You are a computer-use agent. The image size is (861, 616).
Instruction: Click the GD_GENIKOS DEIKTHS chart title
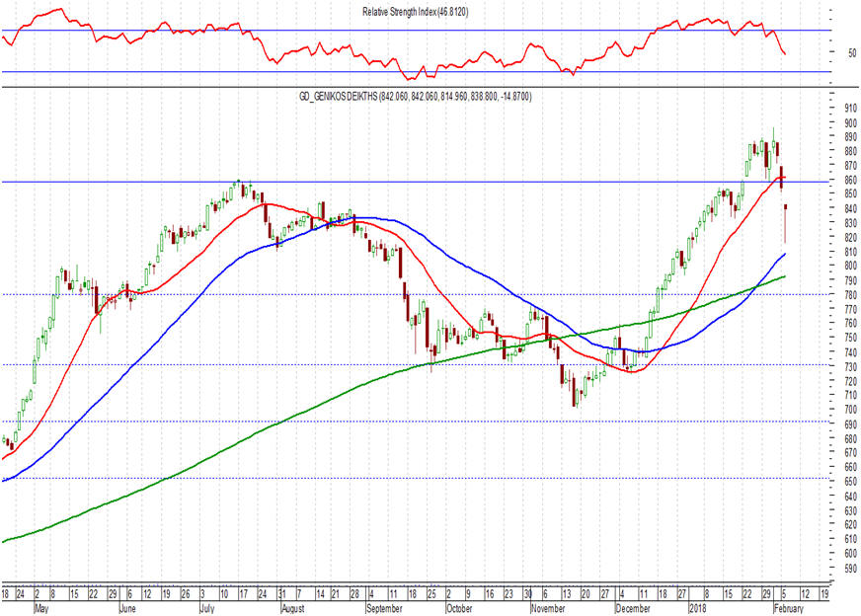coord(415,97)
